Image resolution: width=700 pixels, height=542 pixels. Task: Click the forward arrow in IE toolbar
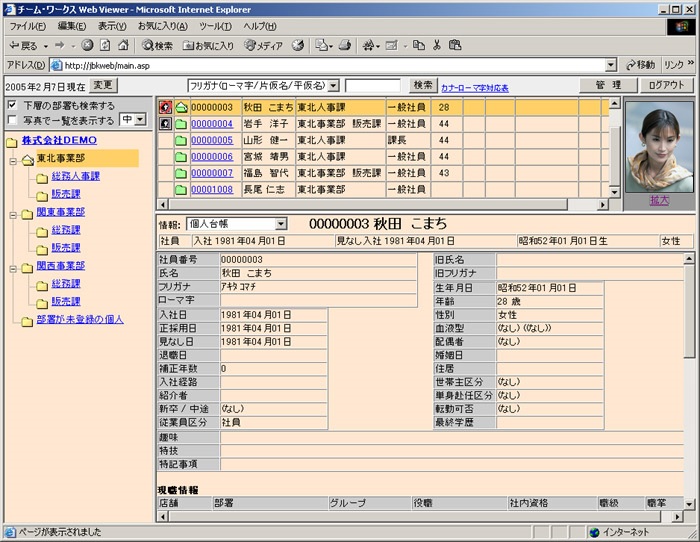(x=60, y=45)
